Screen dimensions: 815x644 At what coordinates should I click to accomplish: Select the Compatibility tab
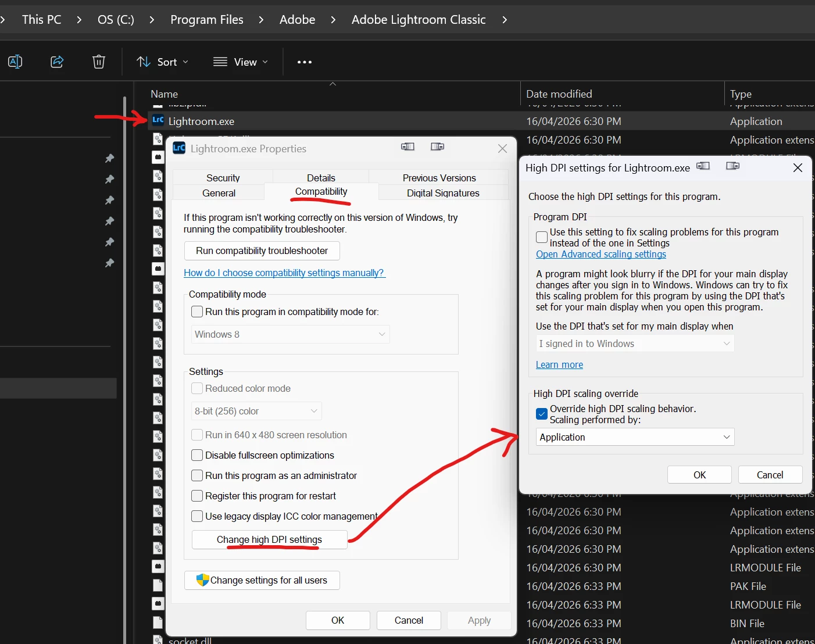(x=321, y=192)
